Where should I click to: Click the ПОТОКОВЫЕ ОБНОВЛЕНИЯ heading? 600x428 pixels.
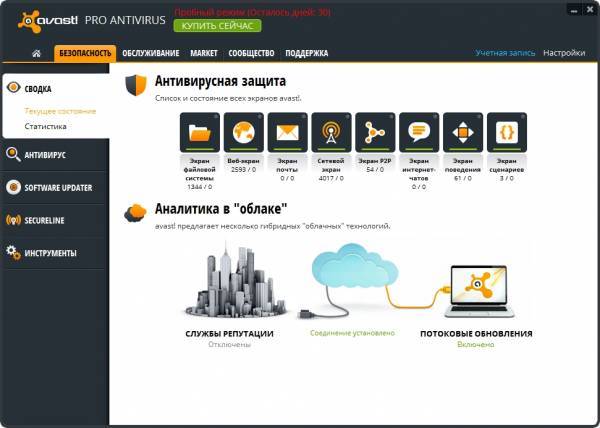476,334
